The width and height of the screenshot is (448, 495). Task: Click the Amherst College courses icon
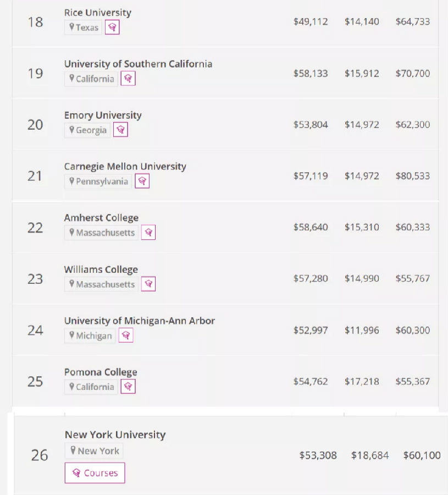(148, 233)
